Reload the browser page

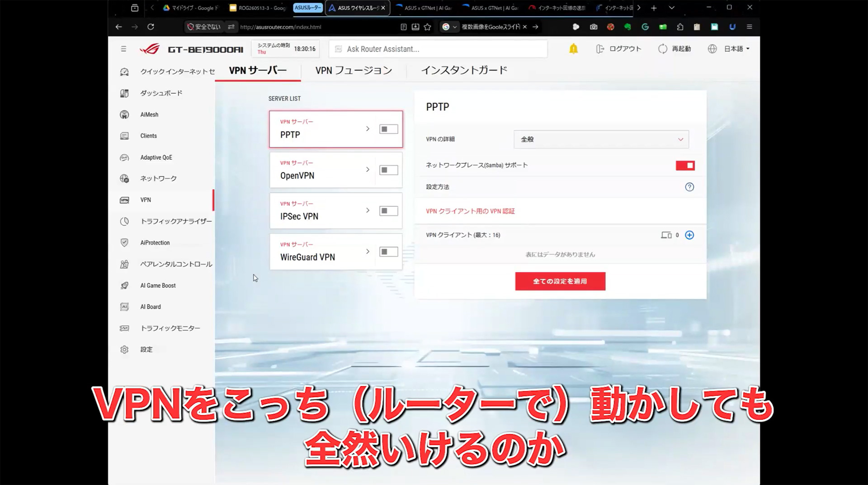(x=151, y=27)
